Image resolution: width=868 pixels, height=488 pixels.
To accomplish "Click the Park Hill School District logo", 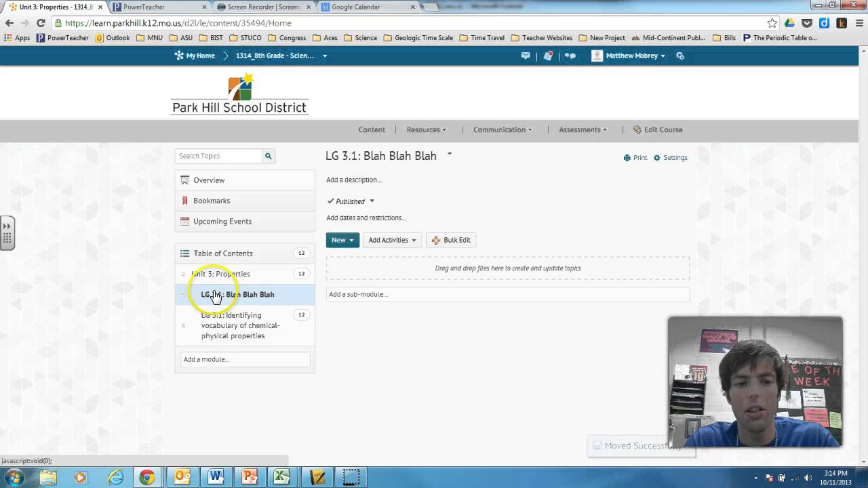I will [239, 94].
